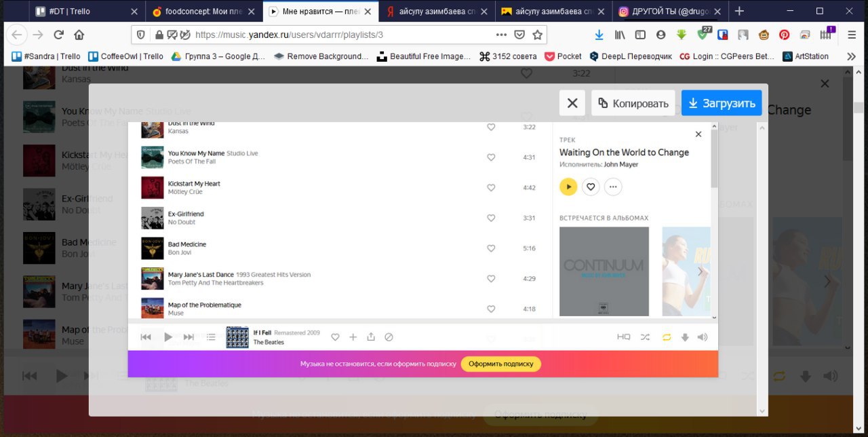Click the Dust in the Wind cover on dimmed page
The image size is (868, 437).
[x=39, y=78]
